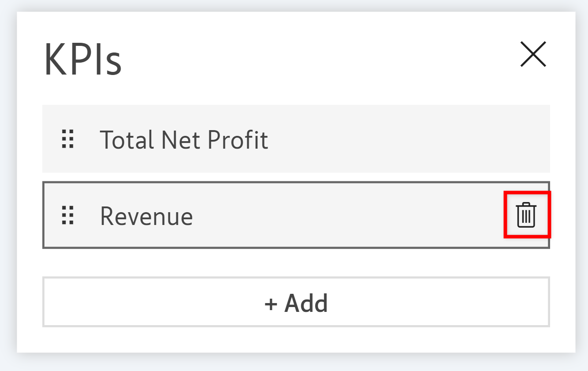Grab the dotted grip beside Revenue
This screenshot has width=588, height=371.
68,215
